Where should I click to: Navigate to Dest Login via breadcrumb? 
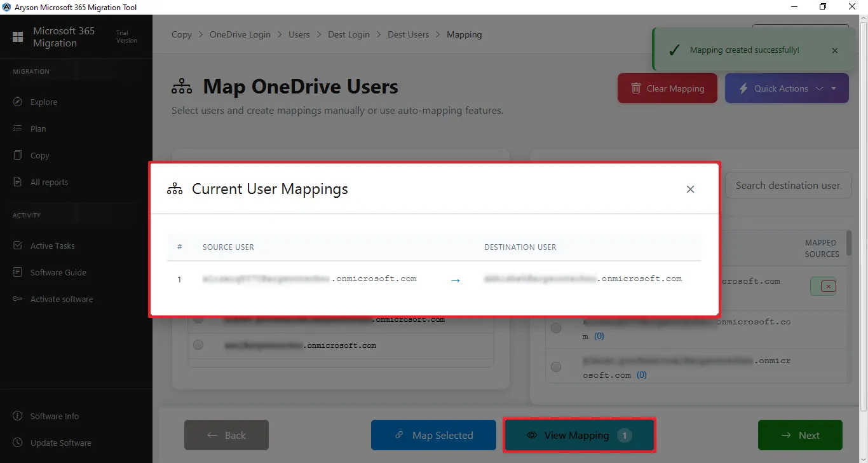[348, 34]
